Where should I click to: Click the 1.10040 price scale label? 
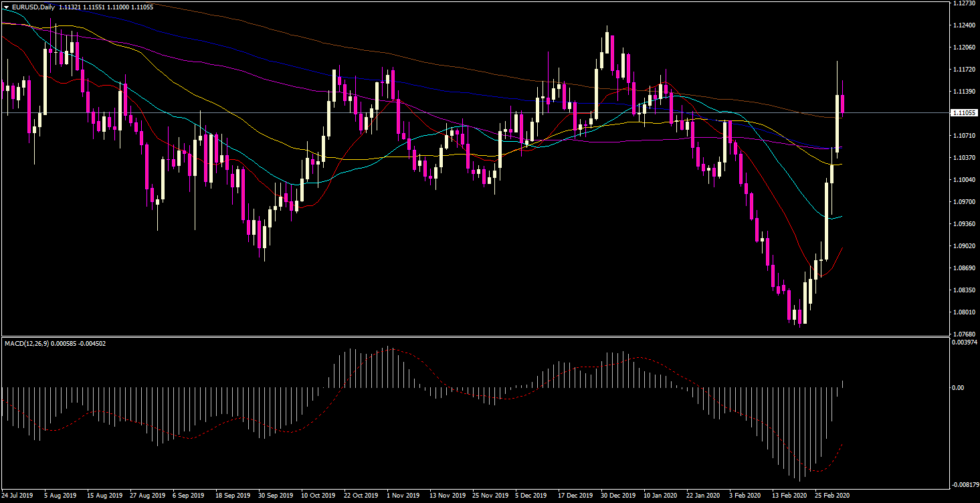coord(963,180)
